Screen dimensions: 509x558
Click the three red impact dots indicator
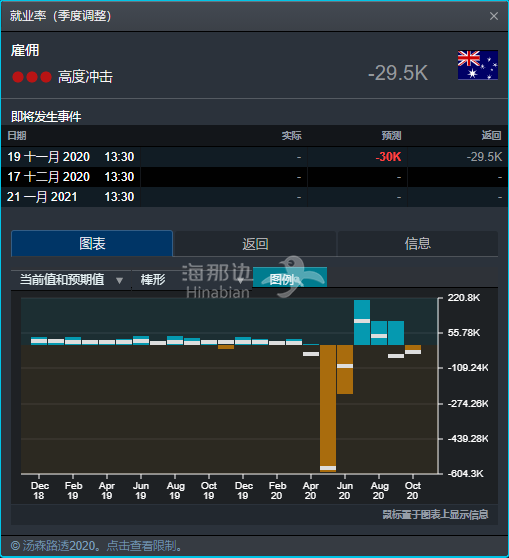(32, 77)
